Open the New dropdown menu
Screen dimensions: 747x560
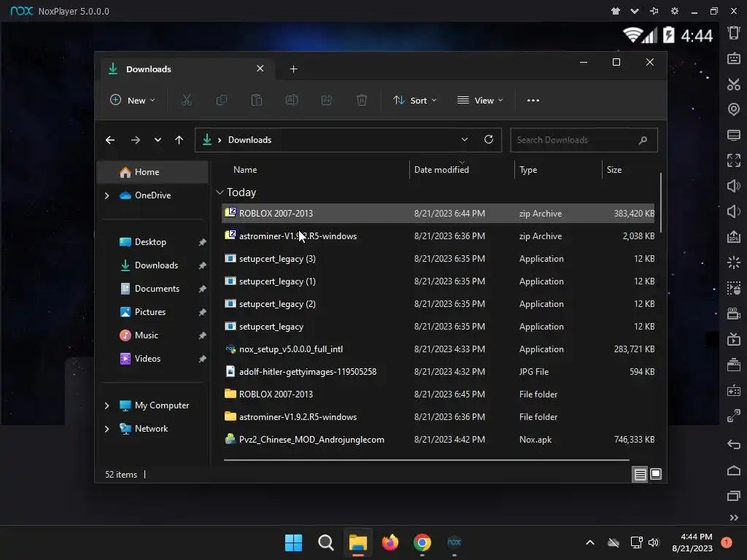click(x=133, y=100)
